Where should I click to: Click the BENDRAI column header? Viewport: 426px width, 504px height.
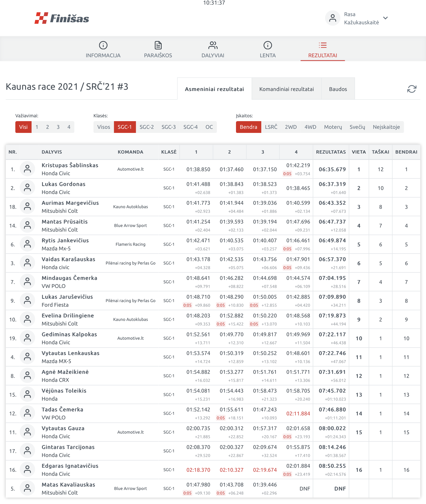406,152
